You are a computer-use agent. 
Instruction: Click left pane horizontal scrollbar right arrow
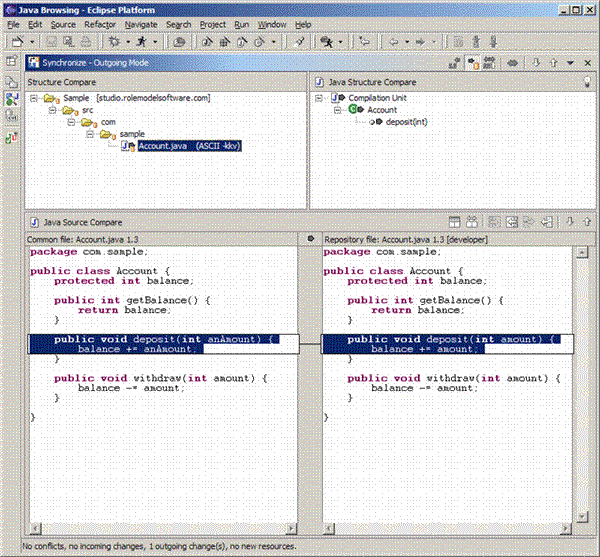(291, 529)
